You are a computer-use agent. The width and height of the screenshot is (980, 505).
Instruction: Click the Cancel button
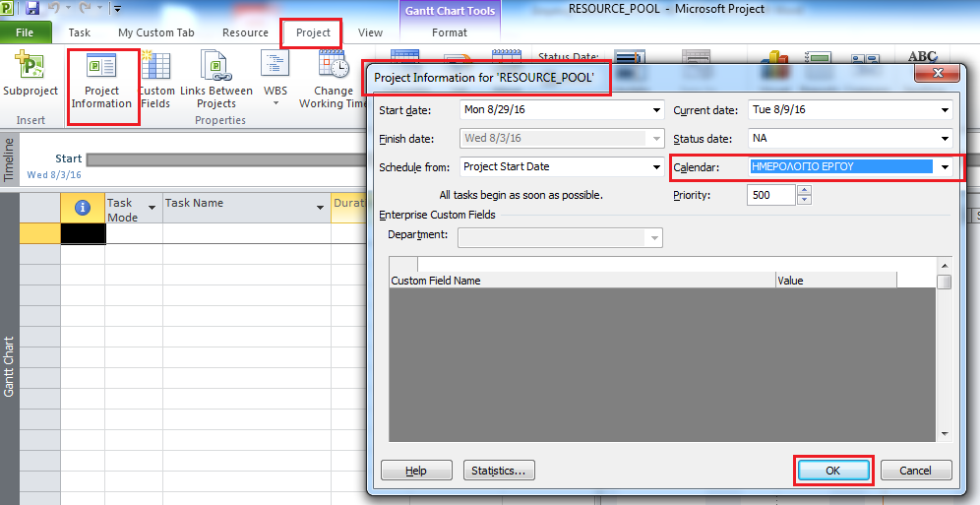[x=916, y=471]
